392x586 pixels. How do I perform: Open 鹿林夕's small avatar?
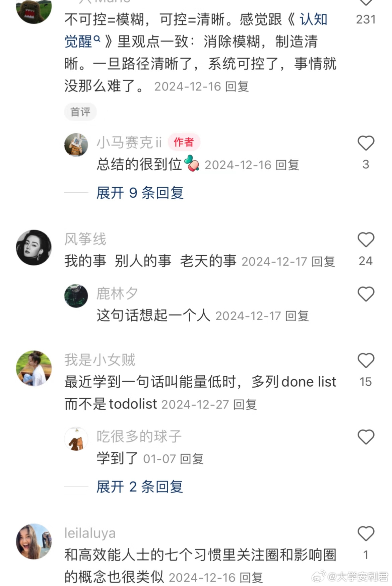pos(76,296)
